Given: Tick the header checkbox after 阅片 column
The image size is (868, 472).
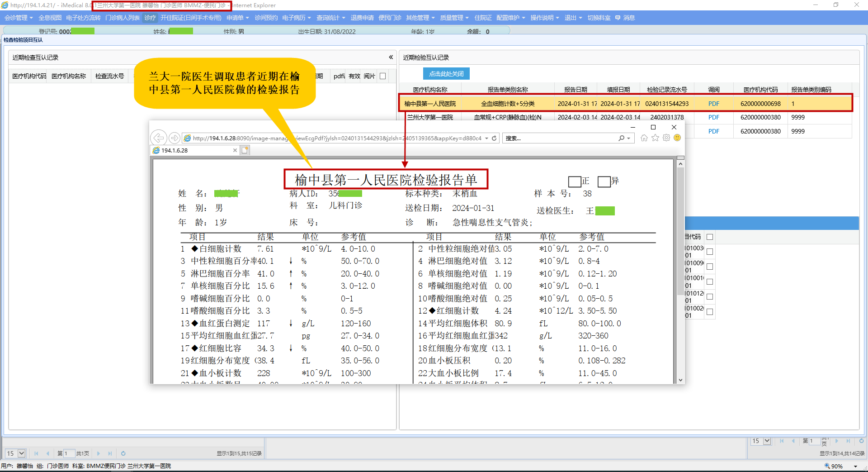Looking at the screenshot, I should (x=383, y=76).
